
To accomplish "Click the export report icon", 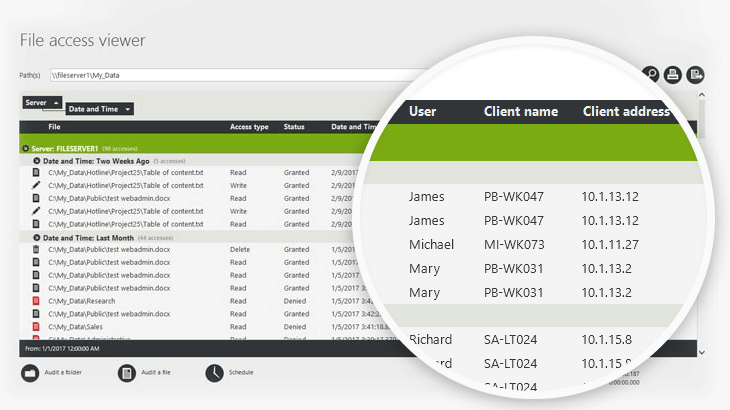I will (x=696, y=74).
